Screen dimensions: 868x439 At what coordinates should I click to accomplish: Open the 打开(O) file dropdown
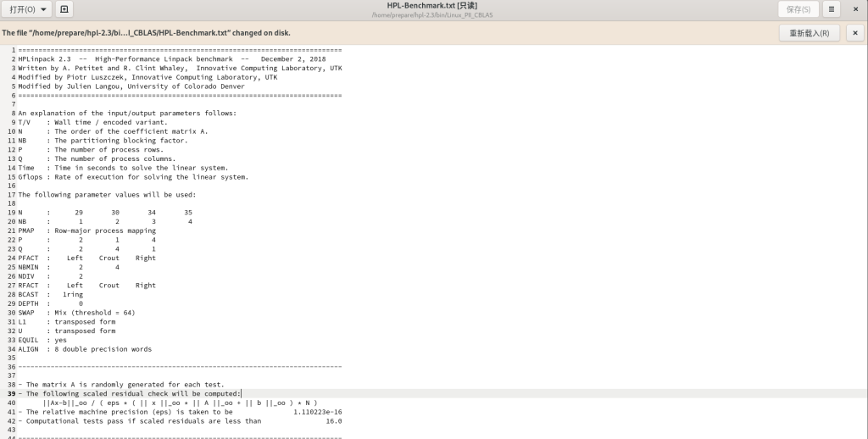(x=27, y=9)
